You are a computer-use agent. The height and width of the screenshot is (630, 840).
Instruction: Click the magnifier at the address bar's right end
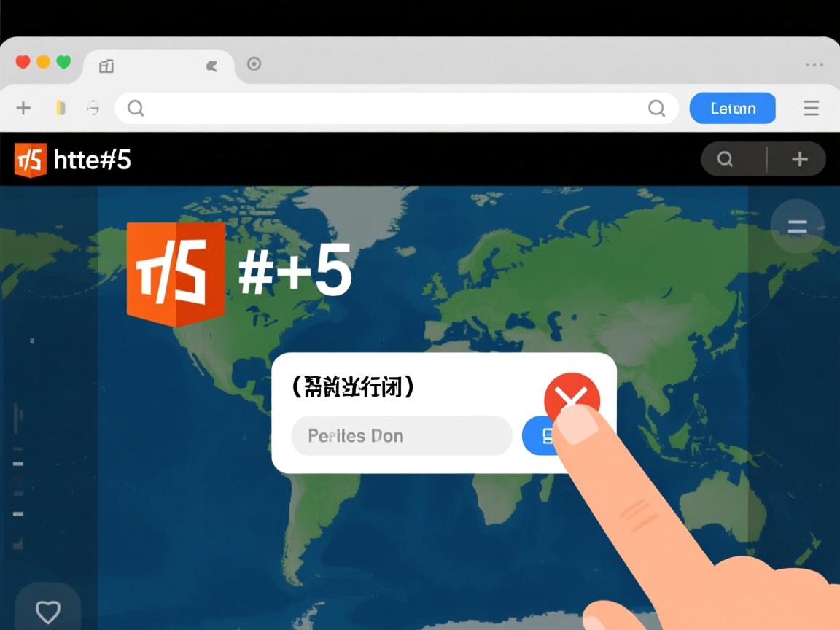click(x=656, y=109)
